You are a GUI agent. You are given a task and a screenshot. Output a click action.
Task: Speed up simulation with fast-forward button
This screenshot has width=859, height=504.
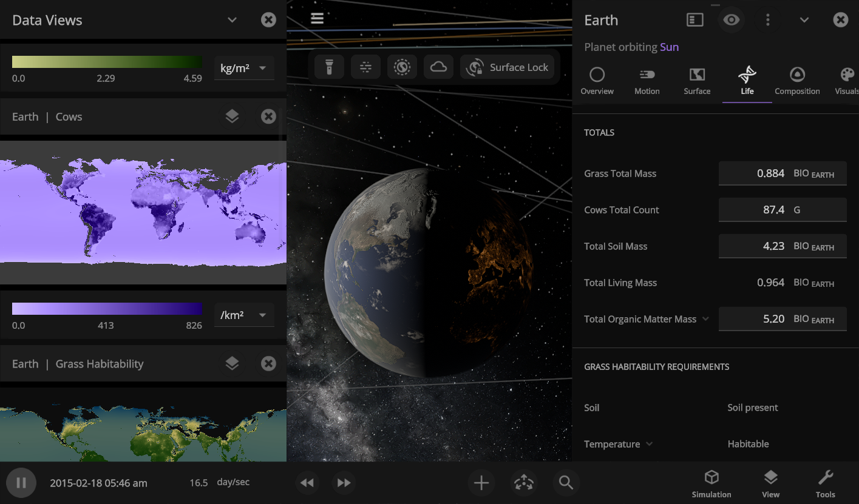(x=344, y=483)
